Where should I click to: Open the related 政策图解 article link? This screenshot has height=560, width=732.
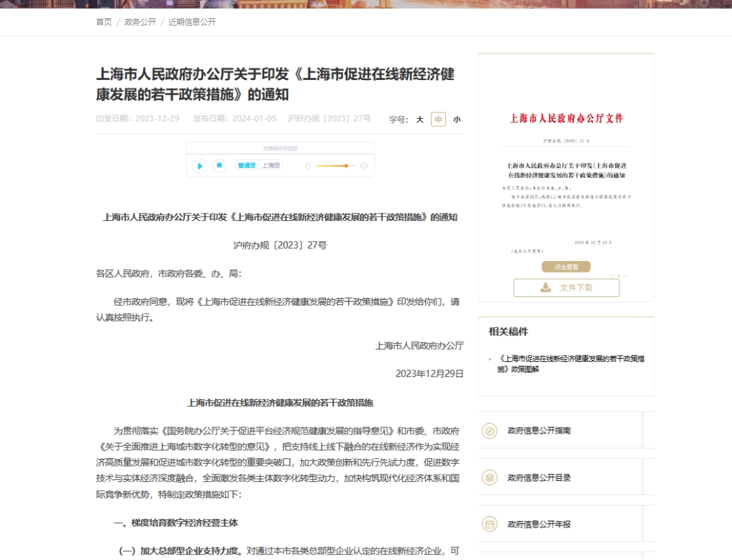pos(571,364)
